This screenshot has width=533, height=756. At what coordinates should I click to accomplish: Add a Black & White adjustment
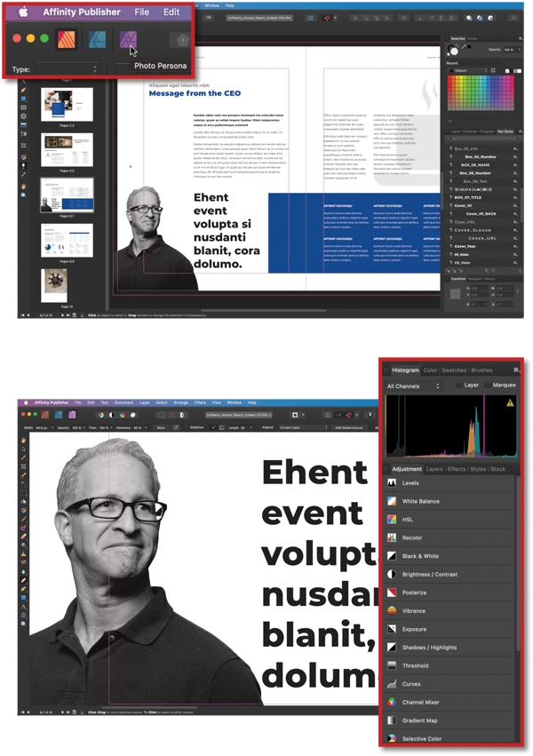click(x=449, y=556)
